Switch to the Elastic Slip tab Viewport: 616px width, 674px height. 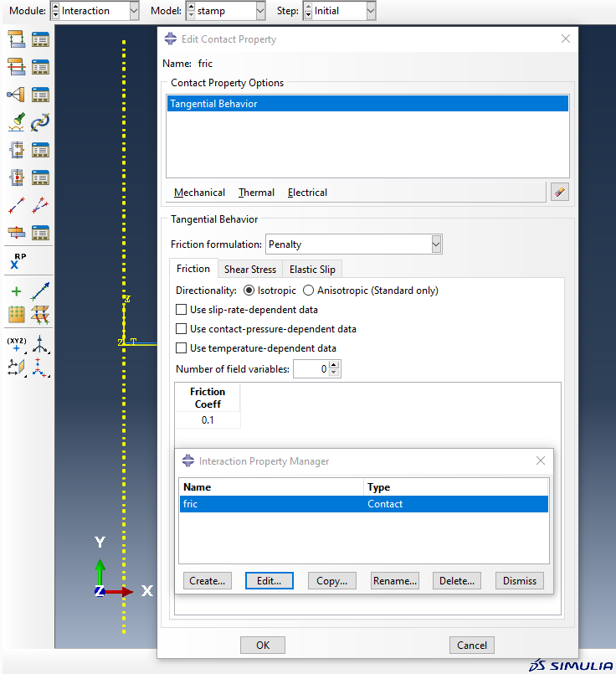point(312,270)
